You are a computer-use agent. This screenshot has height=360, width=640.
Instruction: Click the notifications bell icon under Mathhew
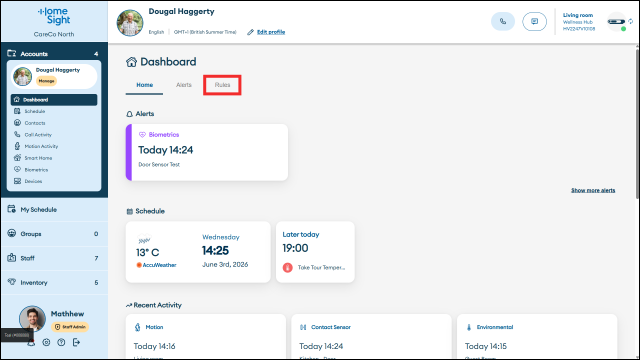click(x=31, y=343)
